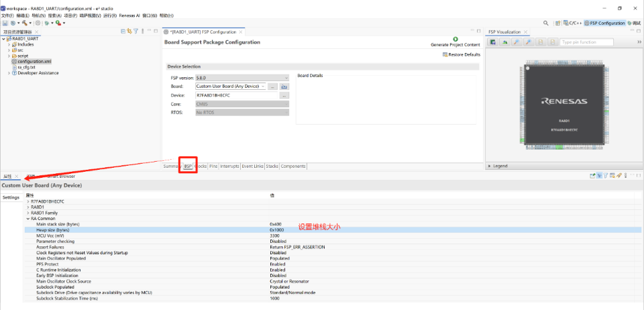Click MCU Vcc value 3300

(274, 236)
